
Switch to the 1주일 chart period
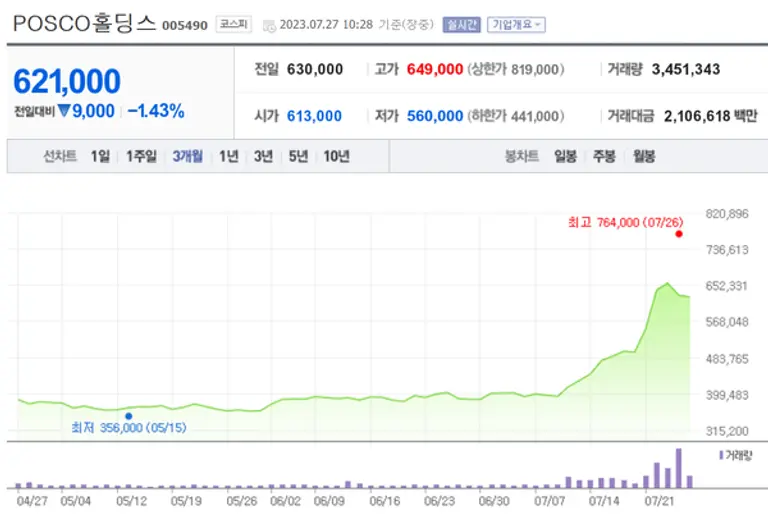[142, 156]
